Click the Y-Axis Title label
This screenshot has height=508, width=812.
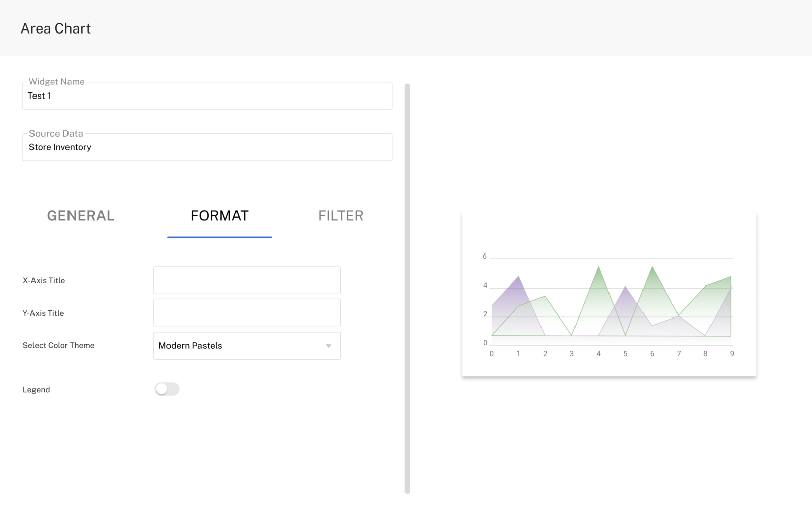pyautogui.click(x=43, y=313)
